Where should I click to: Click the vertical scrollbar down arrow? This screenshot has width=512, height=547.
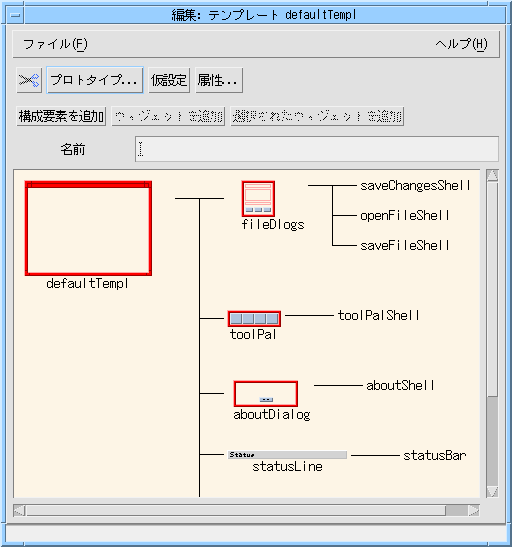(492, 492)
